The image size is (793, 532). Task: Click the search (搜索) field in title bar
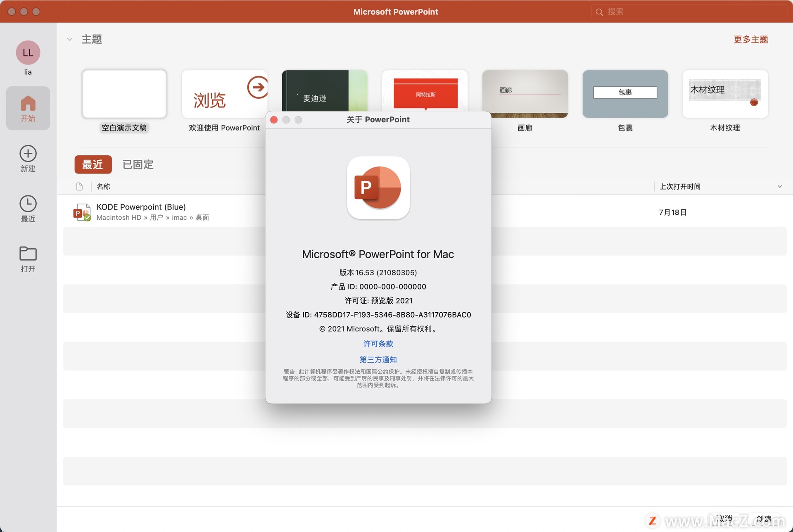point(689,12)
